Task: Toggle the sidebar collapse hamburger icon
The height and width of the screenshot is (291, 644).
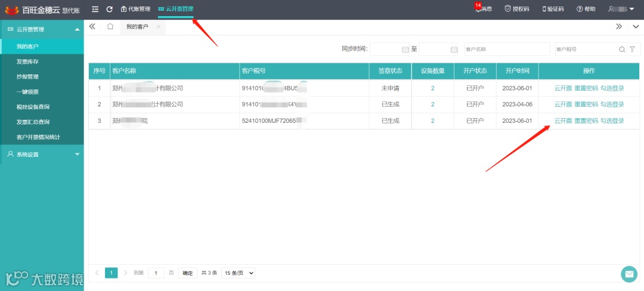Action: pos(95,9)
